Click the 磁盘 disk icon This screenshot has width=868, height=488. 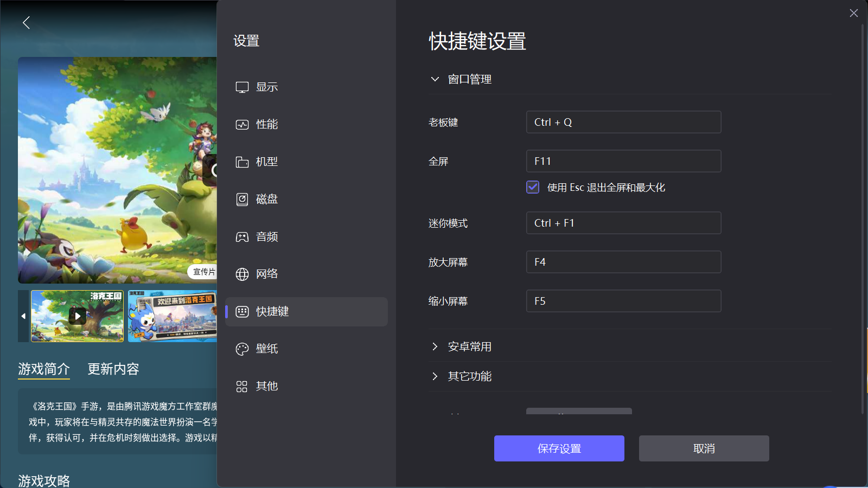pos(242,200)
